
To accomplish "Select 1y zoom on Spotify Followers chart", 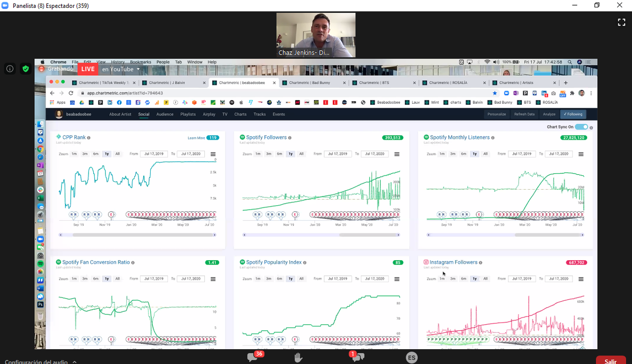I will (x=290, y=154).
